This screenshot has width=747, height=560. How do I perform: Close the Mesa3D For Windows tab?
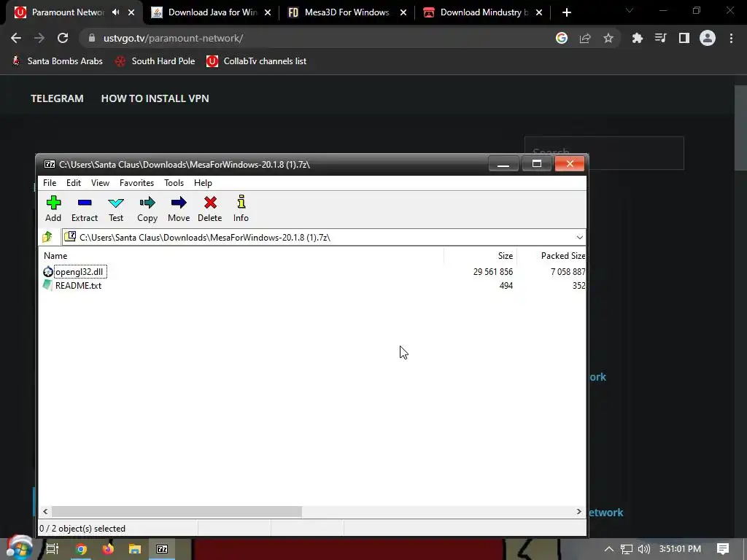[x=403, y=12]
